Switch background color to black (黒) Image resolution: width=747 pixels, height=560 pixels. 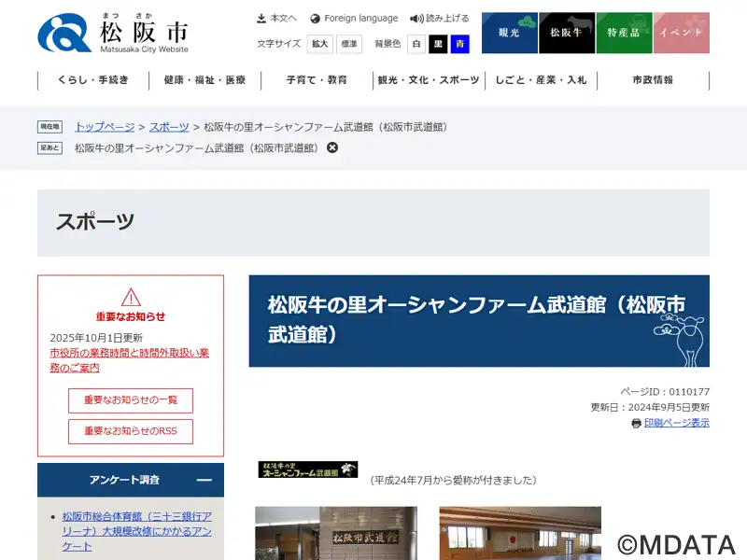[438, 44]
